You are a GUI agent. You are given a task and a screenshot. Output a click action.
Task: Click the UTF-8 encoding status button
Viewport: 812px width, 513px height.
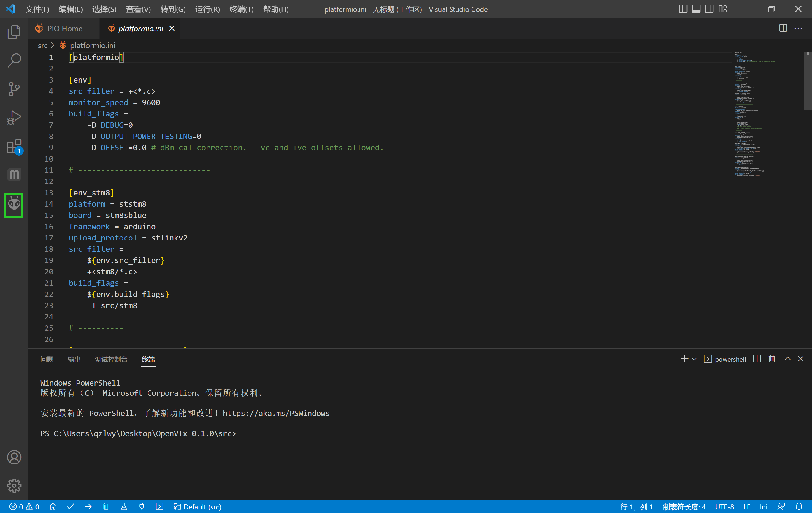coord(724,506)
